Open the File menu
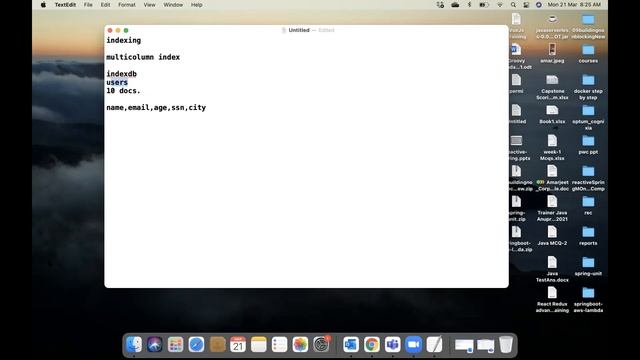Screen dimensions: 640x360 tap(88, 5)
